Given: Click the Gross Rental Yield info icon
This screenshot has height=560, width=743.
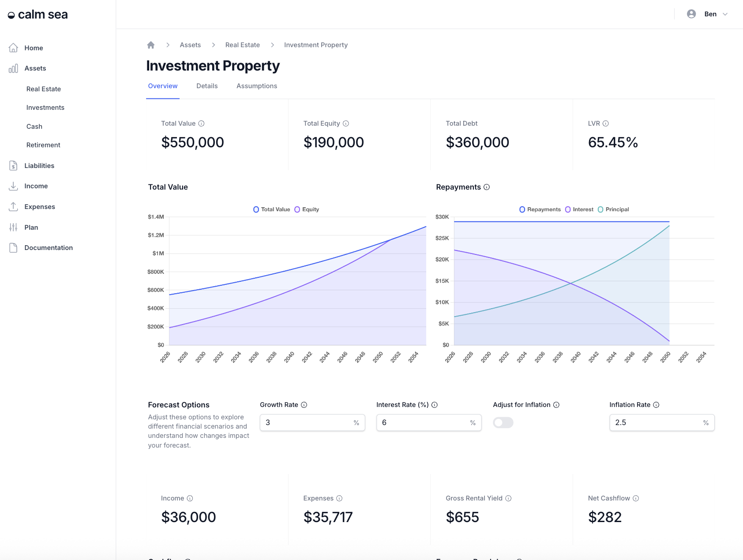Looking at the screenshot, I should (508, 498).
